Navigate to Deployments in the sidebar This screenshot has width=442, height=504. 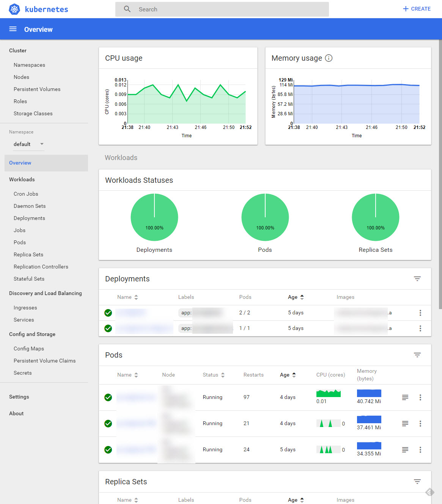[29, 218]
